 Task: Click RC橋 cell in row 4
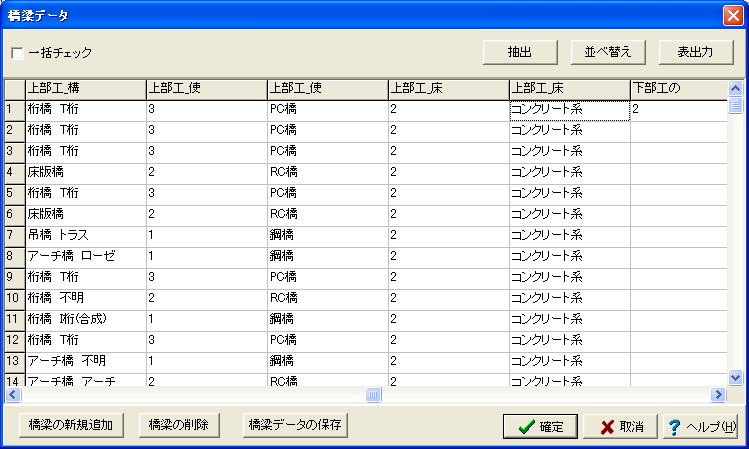(328, 173)
